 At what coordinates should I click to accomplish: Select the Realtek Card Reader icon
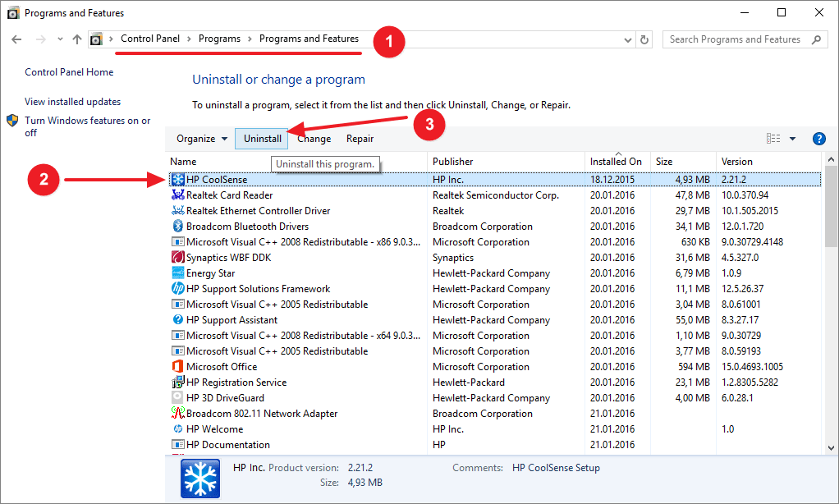(177, 195)
